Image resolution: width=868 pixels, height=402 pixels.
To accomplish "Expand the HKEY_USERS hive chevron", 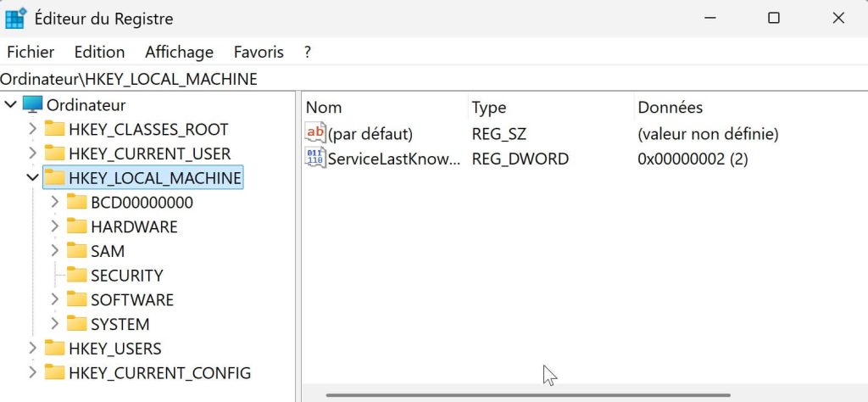I will pyautogui.click(x=32, y=349).
